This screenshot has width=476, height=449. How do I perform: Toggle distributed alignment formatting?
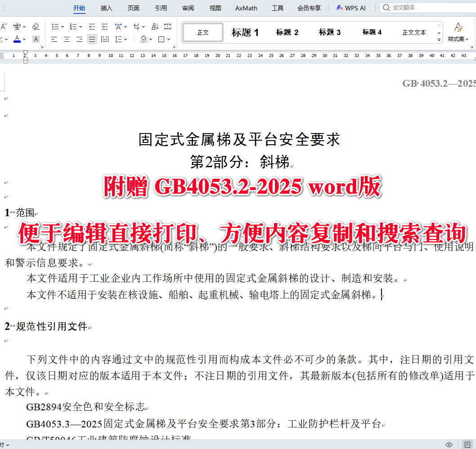point(104,39)
